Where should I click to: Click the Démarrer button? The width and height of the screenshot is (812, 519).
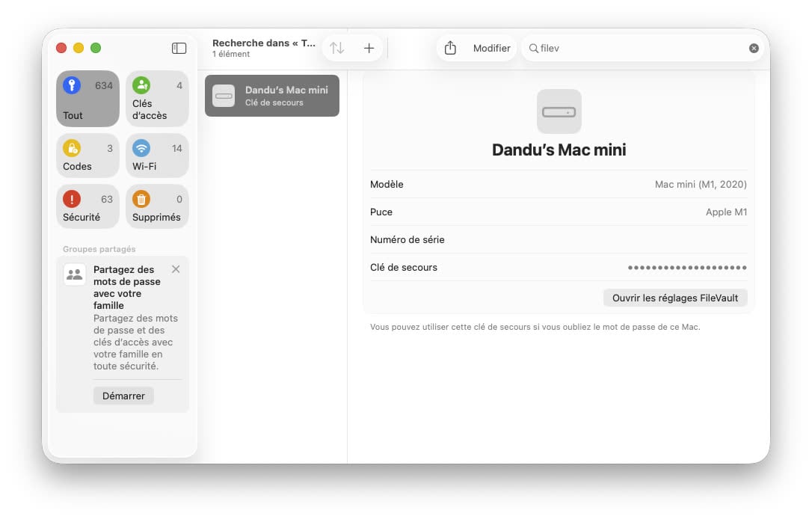(x=123, y=396)
